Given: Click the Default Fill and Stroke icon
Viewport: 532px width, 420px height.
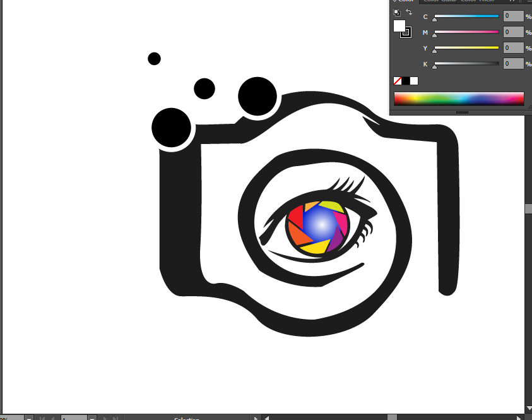Looking at the screenshot, I should point(396,13).
